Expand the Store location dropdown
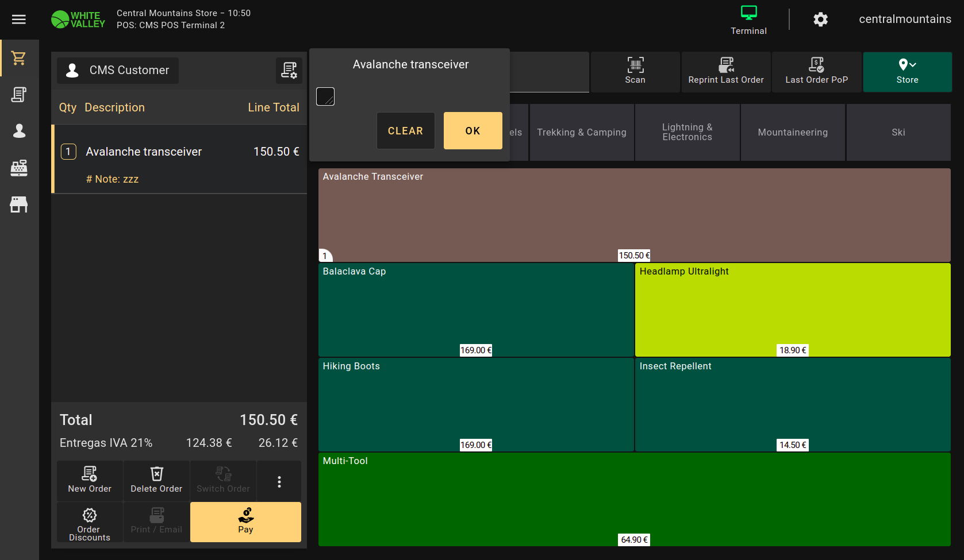964x560 pixels. pyautogui.click(x=907, y=72)
